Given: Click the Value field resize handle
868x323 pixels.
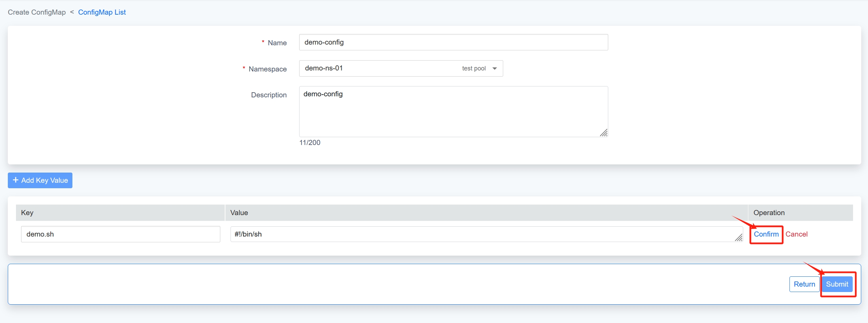Looking at the screenshot, I should point(738,238).
